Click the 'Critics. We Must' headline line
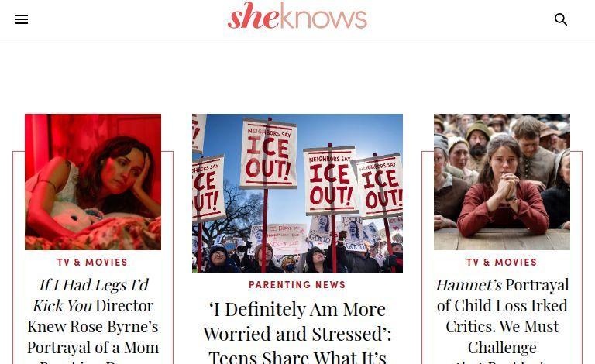595x364 pixels. 502,327
